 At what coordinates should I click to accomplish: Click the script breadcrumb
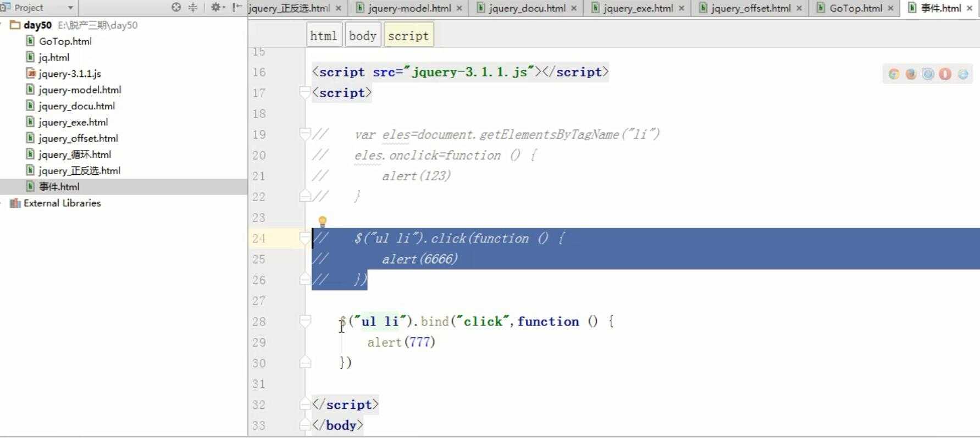click(x=408, y=36)
